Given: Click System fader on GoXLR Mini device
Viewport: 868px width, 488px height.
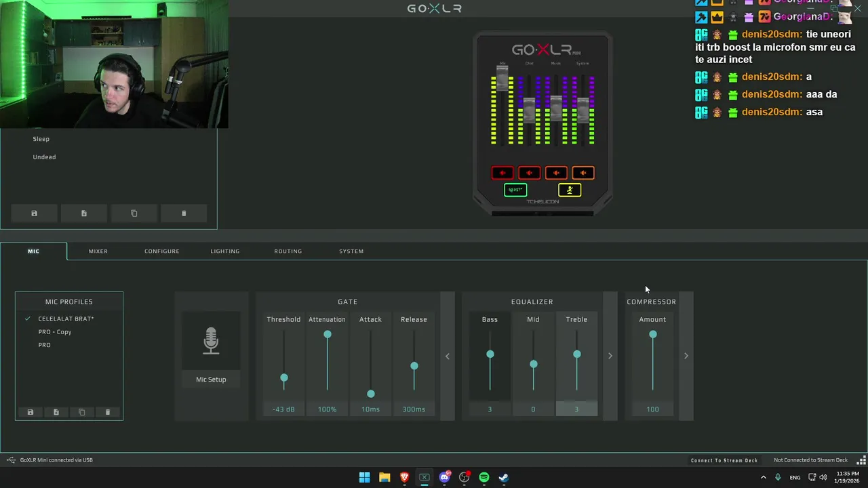Looking at the screenshot, I should (583, 110).
